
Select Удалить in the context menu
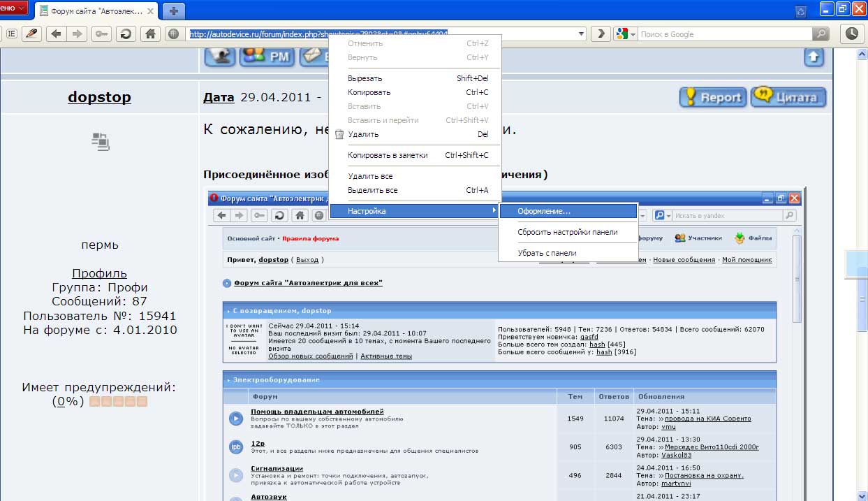pos(413,134)
